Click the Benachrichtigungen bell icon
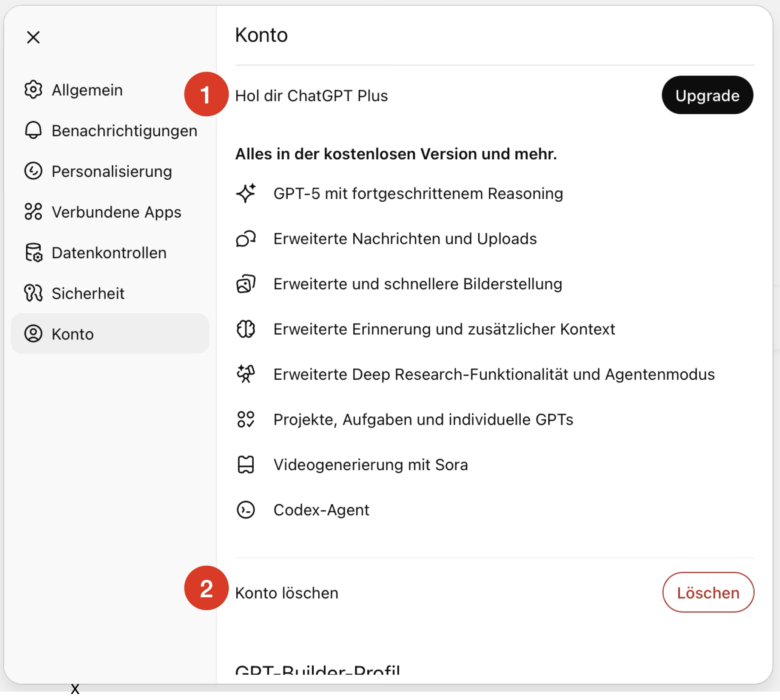This screenshot has width=780, height=700. [x=33, y=130]
